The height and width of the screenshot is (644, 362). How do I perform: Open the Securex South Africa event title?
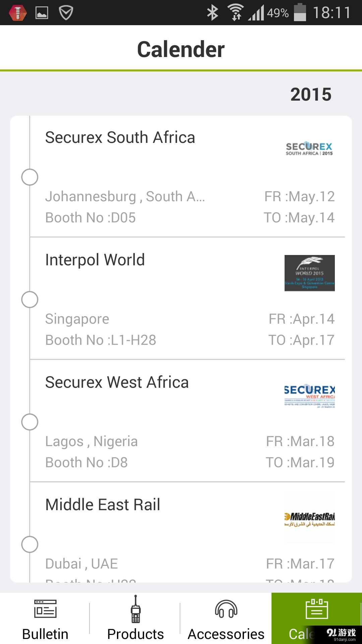120,138
